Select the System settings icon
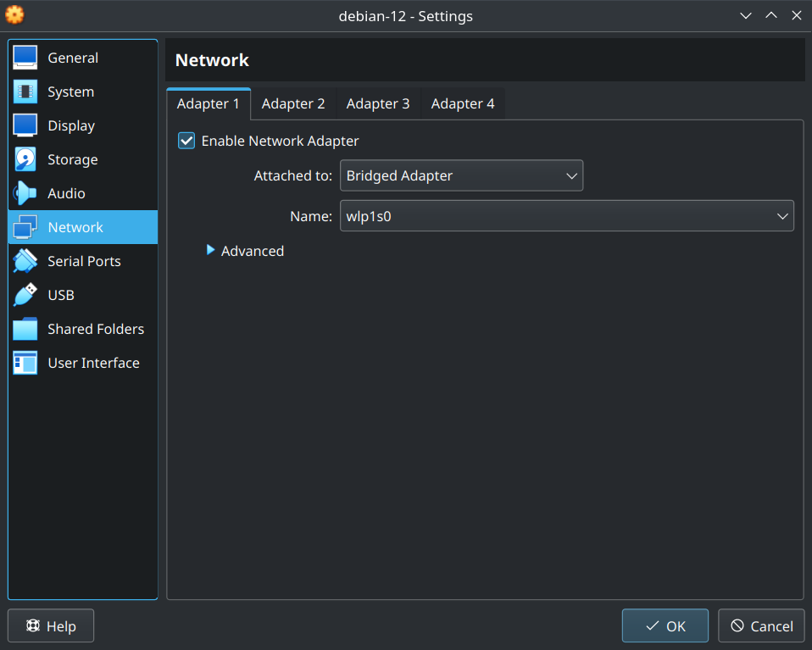The width and height of the screenshot is (812, 650). point(25,91)
